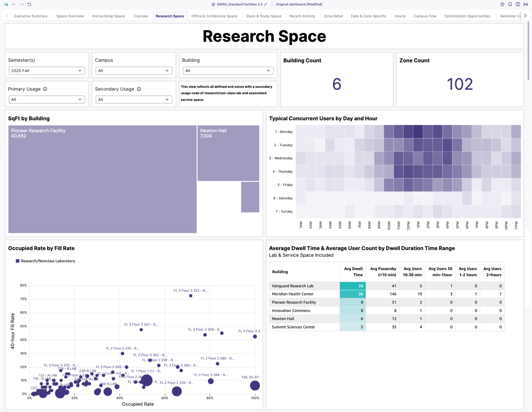Click the teal 28 Avg Dwell Time cell
532x412 pixels.
(x=352, y=286)
